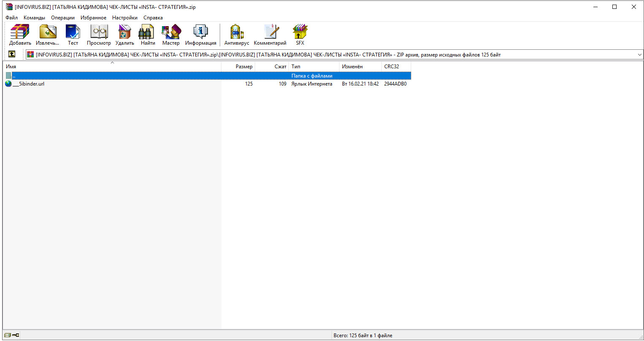Image resolution: width=644 pixels, height=341 pixels.
Task: Click the globe icon of ___5ibinder.url
Action: pyautogui.click(x=8, y=84)
